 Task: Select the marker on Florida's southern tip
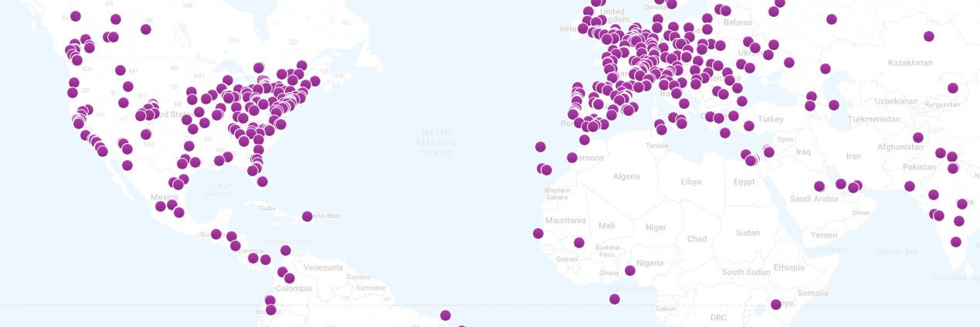coord(263,182)
